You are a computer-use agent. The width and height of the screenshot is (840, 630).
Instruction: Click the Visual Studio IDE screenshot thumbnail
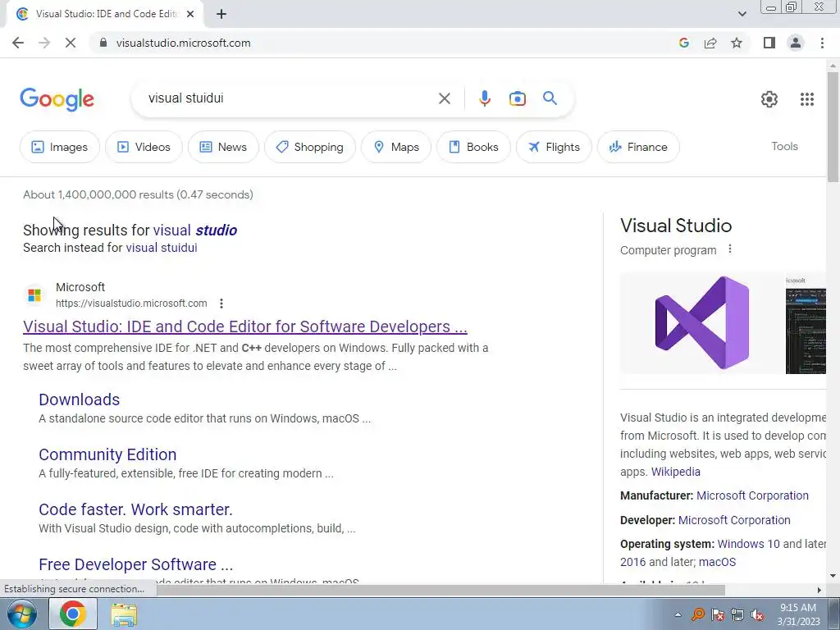[806, 323]
